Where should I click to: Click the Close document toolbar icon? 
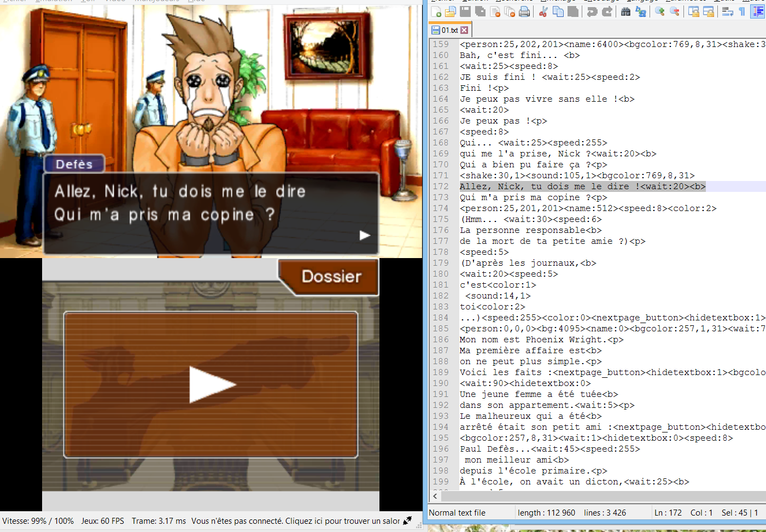(495, 11)
